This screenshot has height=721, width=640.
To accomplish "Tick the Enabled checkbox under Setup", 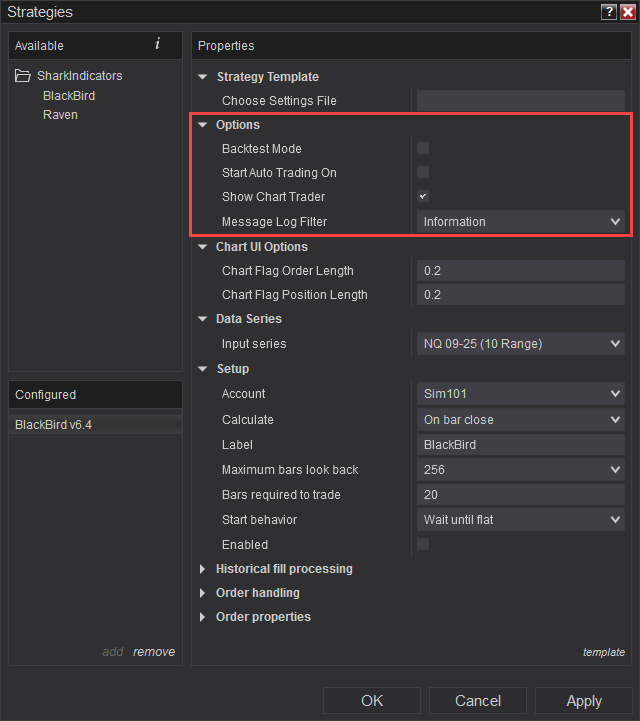I will pos(423,544).
